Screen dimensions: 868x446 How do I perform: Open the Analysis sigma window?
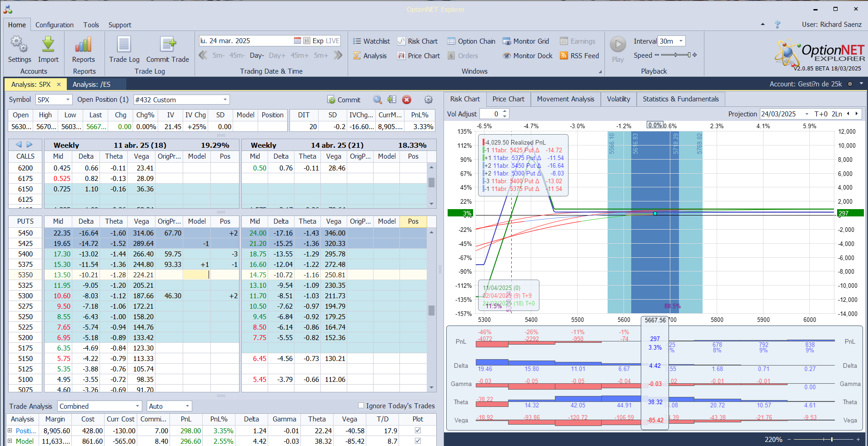tap(370, 56)
